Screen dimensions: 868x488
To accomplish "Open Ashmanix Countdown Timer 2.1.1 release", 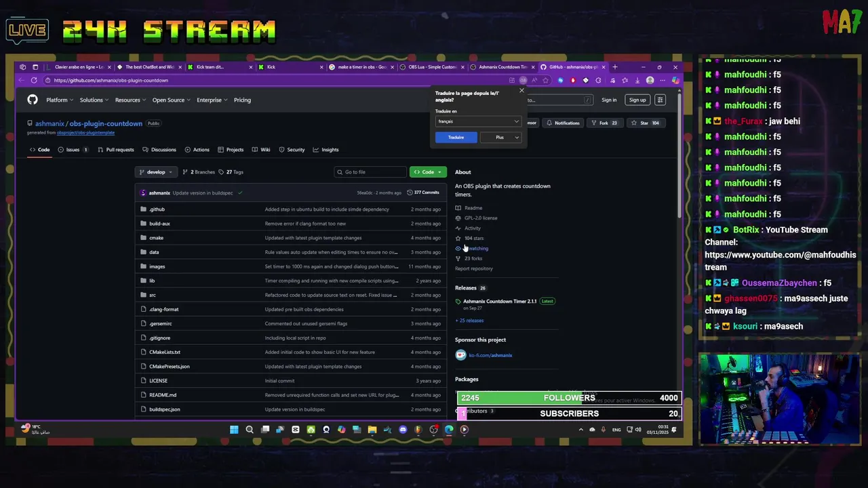I will [500, 301].
